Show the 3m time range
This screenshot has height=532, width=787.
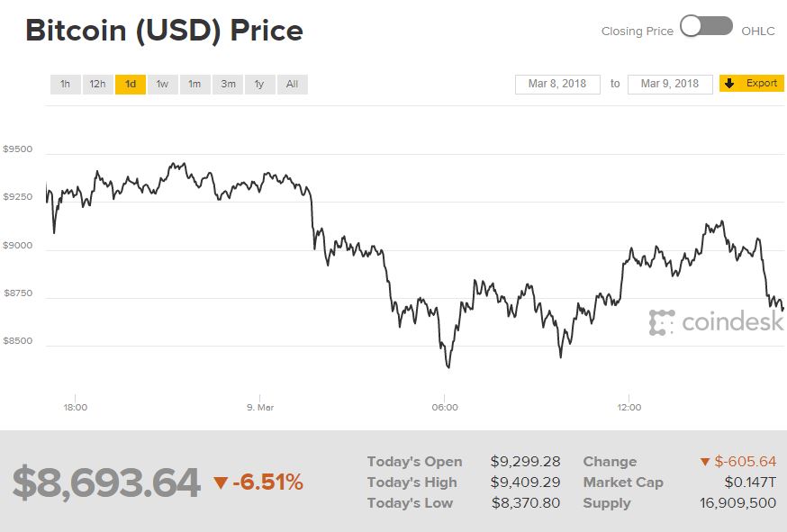coord(228,85)
